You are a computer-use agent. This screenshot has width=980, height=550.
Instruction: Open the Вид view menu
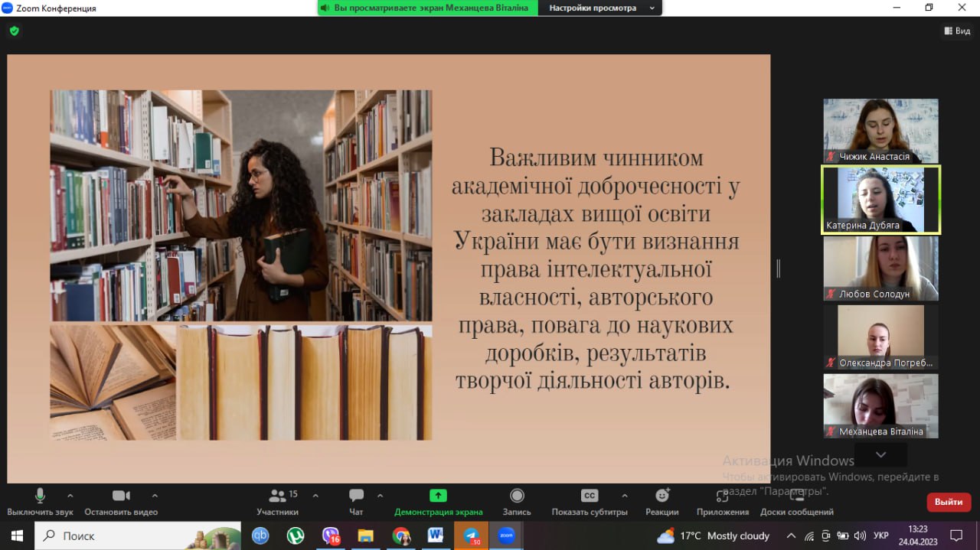coord(957,31)
